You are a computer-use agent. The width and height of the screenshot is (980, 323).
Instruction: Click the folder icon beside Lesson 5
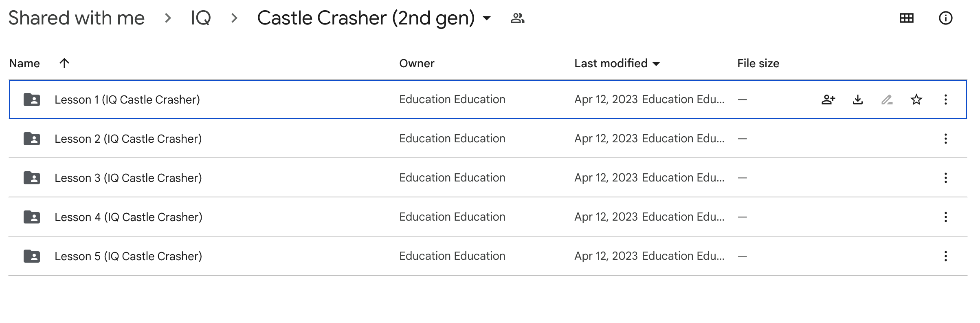click(x=31, y=256)
